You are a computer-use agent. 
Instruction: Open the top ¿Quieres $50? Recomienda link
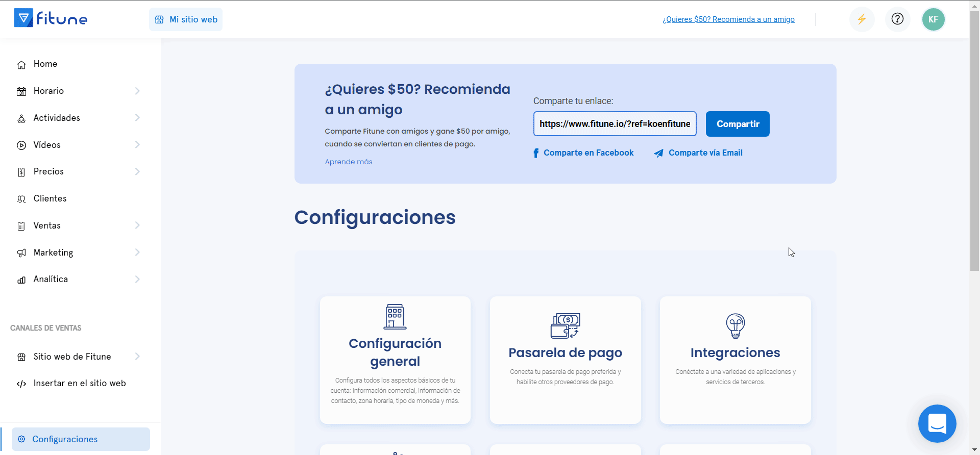[x=728, y=19]
